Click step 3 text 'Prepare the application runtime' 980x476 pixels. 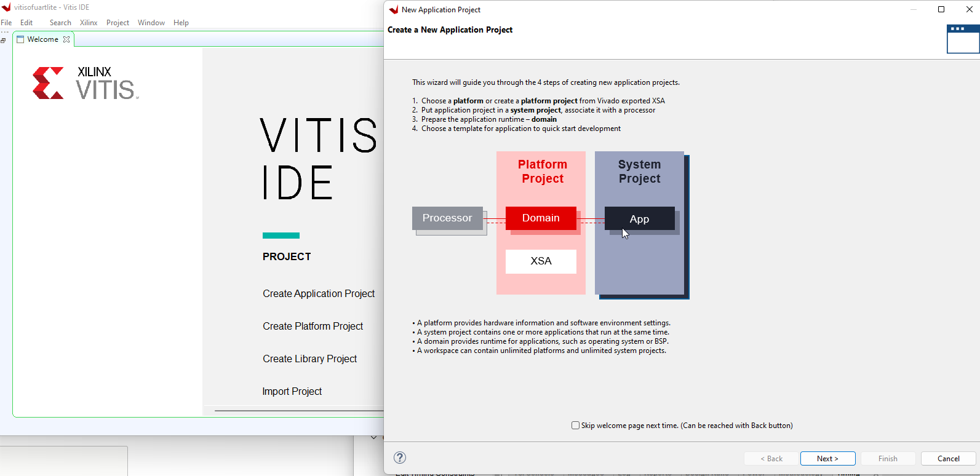tap(472, 119)
